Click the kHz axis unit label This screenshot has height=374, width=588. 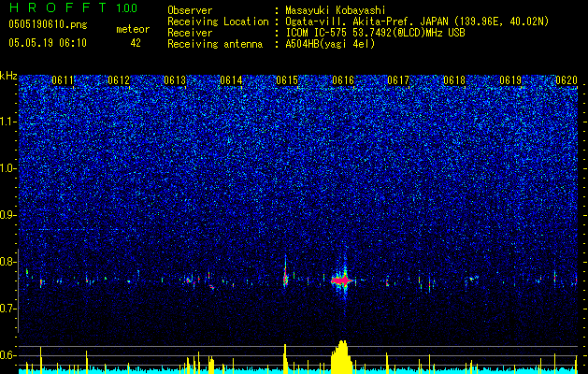(8, 76)
